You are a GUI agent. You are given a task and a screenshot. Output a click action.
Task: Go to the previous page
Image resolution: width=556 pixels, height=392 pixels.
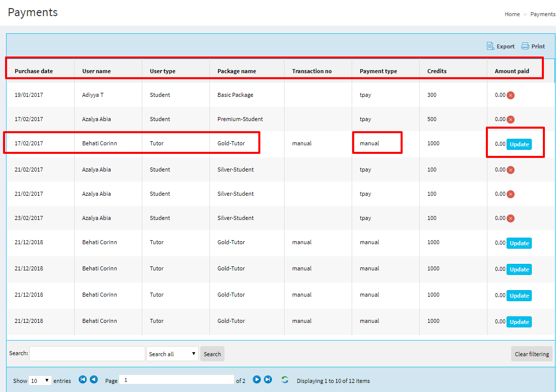point(94,380)
